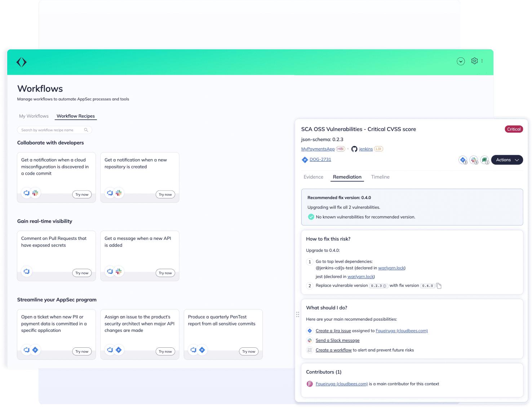Viewport: 532px width, 408px height.
Task: Expand the Actions dropdown
Action: point(507,160)
